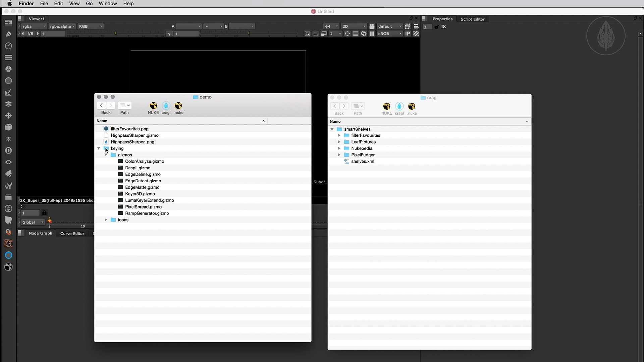Toggle the proxy mode button in viewer

(324, 34)
